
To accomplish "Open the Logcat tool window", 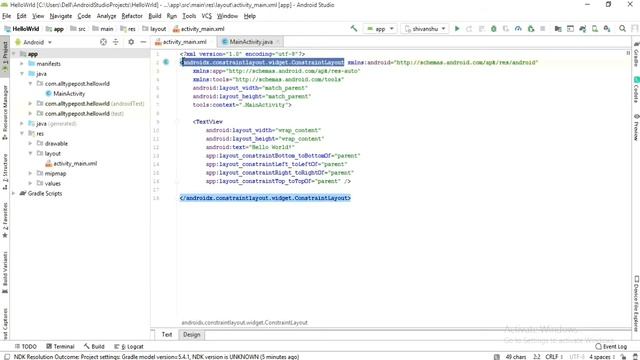I will click(129, 347).
